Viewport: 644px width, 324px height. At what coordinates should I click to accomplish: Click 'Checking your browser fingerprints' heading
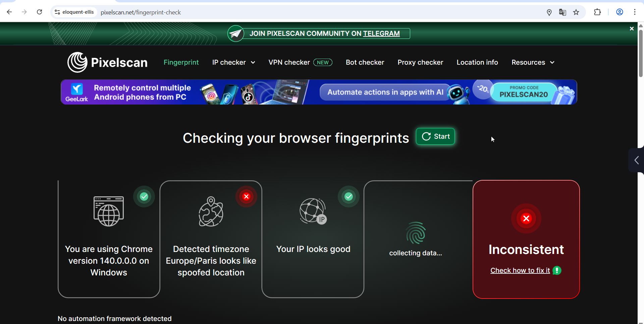pos(296,138)
